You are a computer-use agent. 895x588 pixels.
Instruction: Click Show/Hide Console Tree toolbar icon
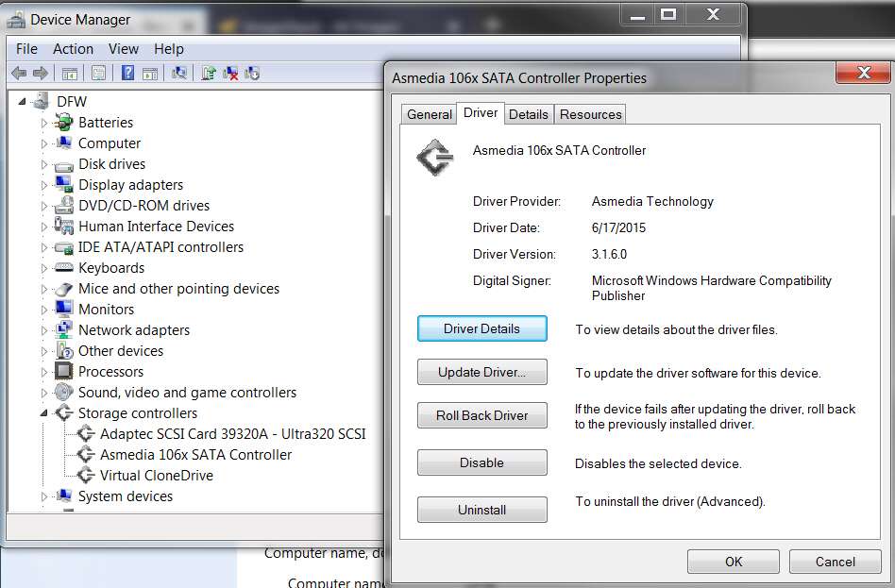(70, 74)
